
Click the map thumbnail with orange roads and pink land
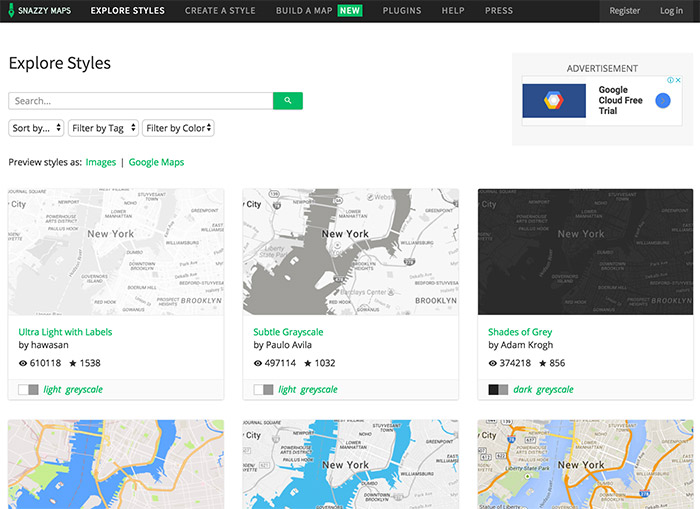pos(116,464)
